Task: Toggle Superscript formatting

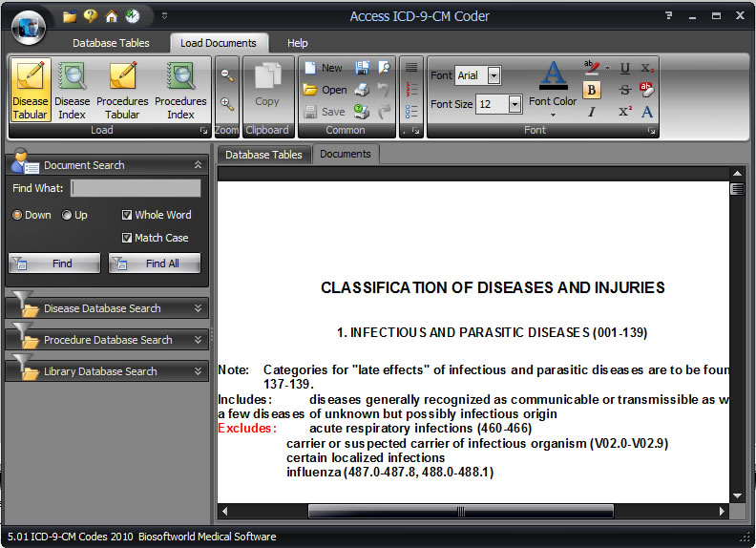Action: pos(625,112)
